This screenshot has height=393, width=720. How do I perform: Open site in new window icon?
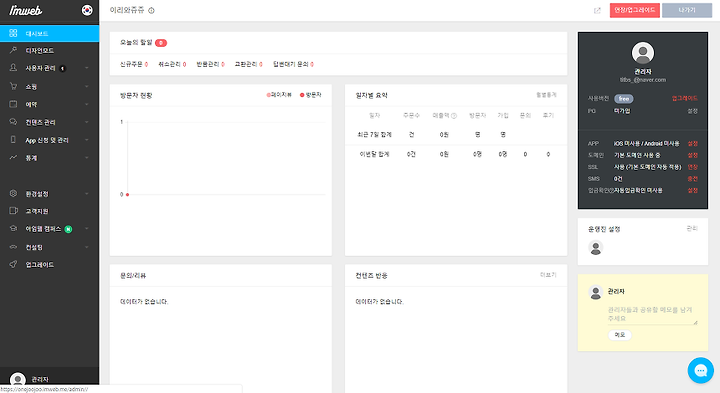pyautogui.click(x=597, y=11)
